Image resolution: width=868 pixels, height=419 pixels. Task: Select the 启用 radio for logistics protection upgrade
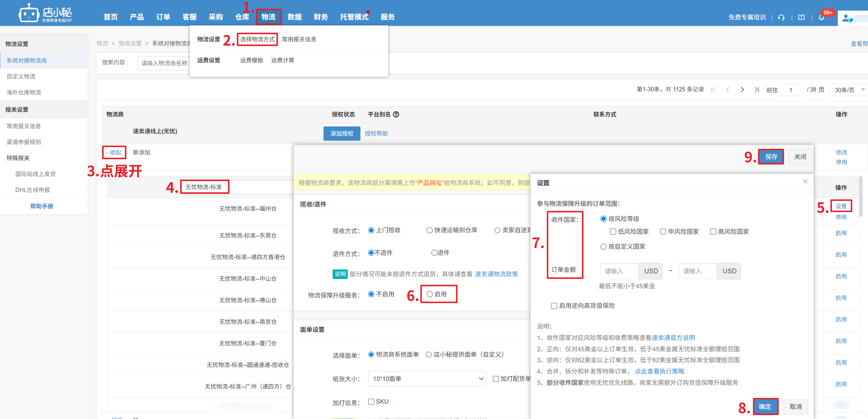point(430,294)
